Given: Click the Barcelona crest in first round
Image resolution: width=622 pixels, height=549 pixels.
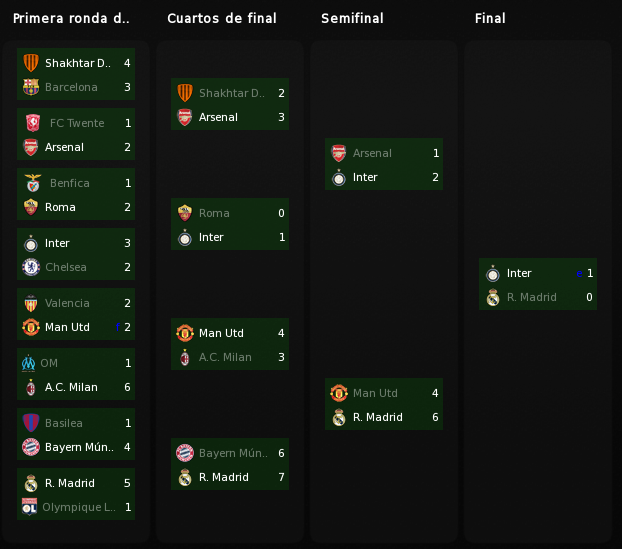Looking at the screenshot, I should [31, 87].
